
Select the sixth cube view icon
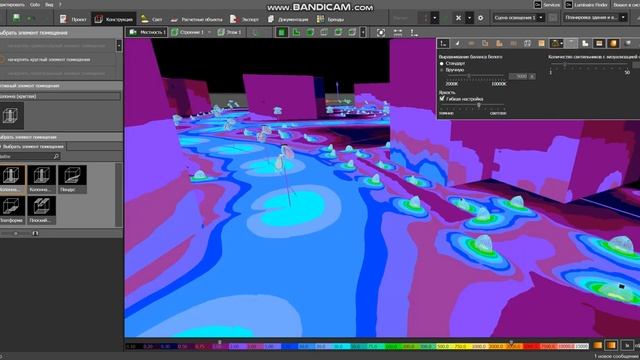(352, 32)
